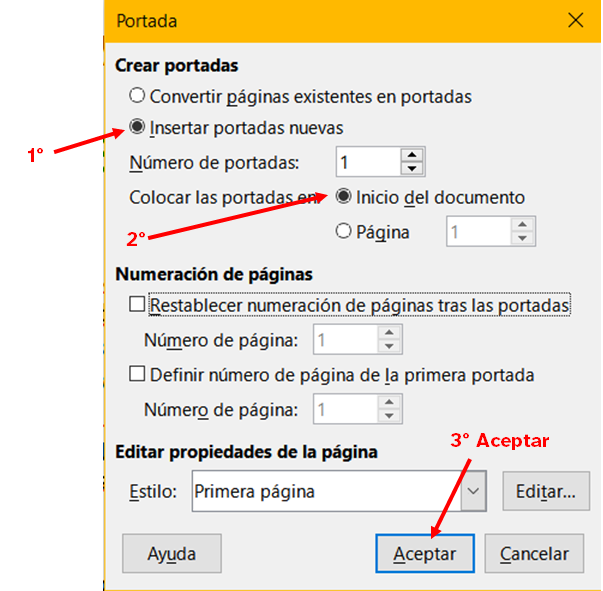
Task: Click the Editar... button
Action: [x=545, y=492]
